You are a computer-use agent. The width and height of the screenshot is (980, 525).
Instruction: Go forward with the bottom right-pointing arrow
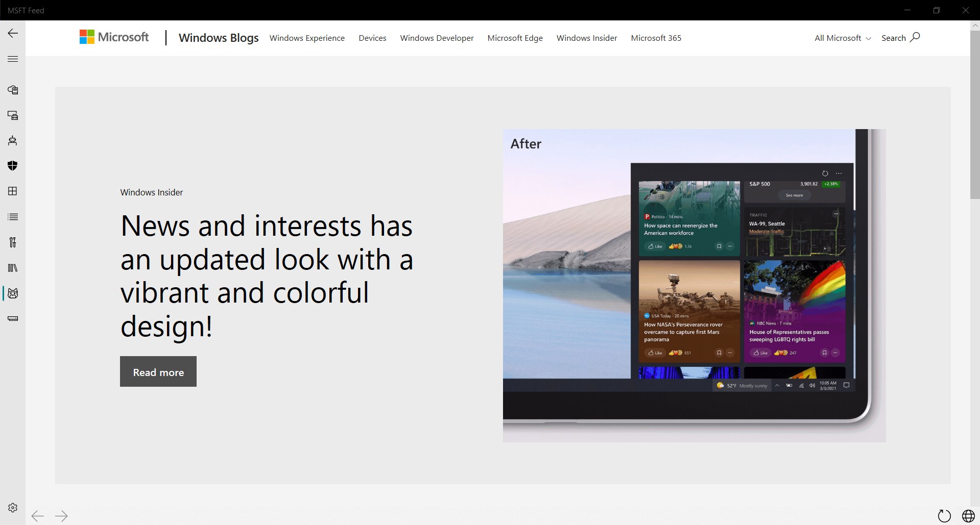(61, 516)
